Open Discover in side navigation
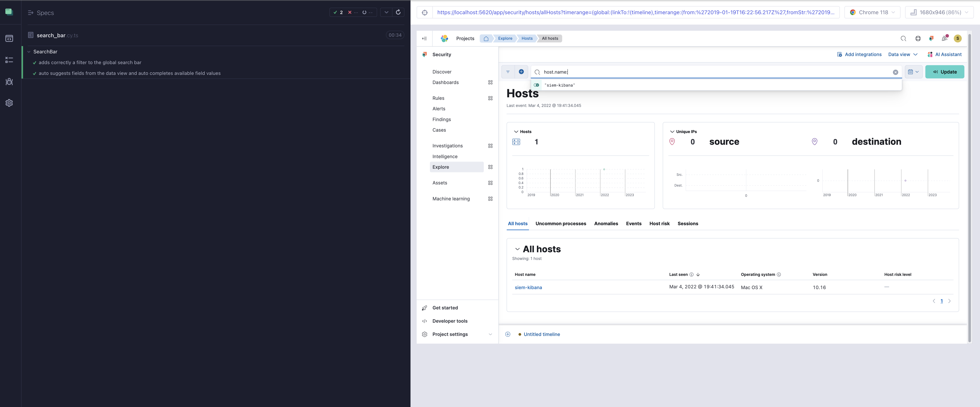Image resolution: width=980 pixels, height=407 pixels. (442, 72)
